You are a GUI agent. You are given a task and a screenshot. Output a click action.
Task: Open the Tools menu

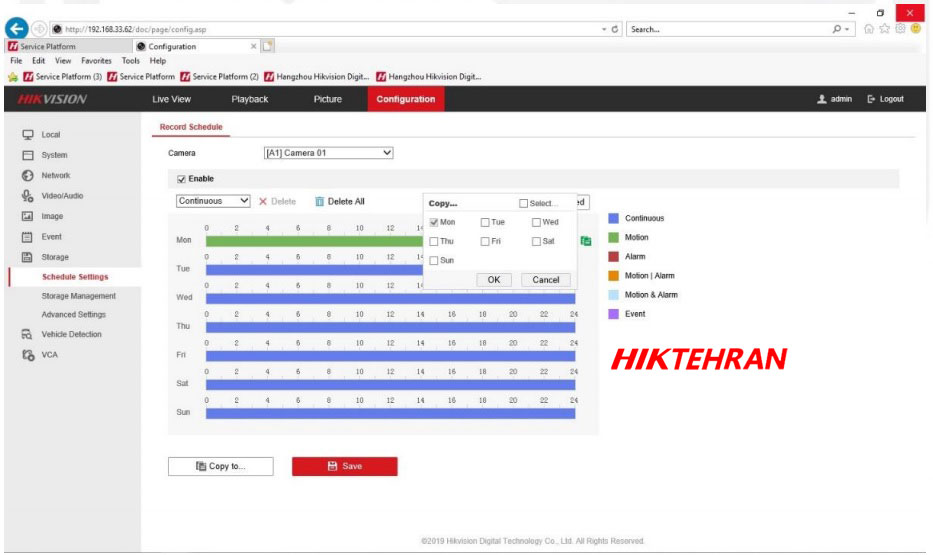coord(130,61)
